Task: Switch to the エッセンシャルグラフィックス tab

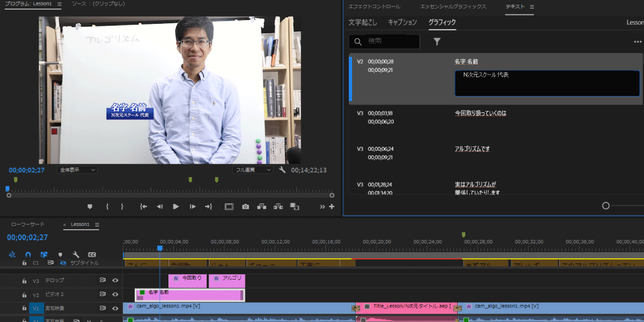Action: click(453, 6)
